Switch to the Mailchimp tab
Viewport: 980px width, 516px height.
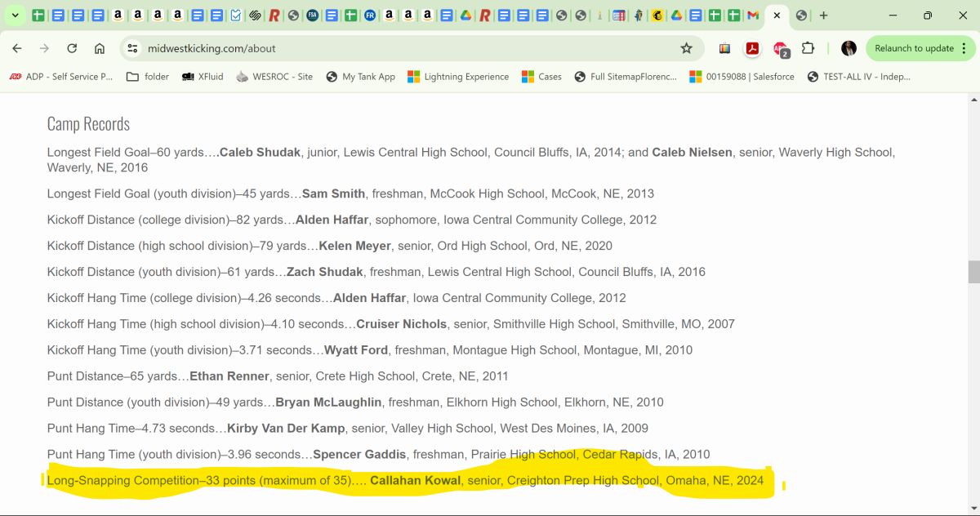657,16
